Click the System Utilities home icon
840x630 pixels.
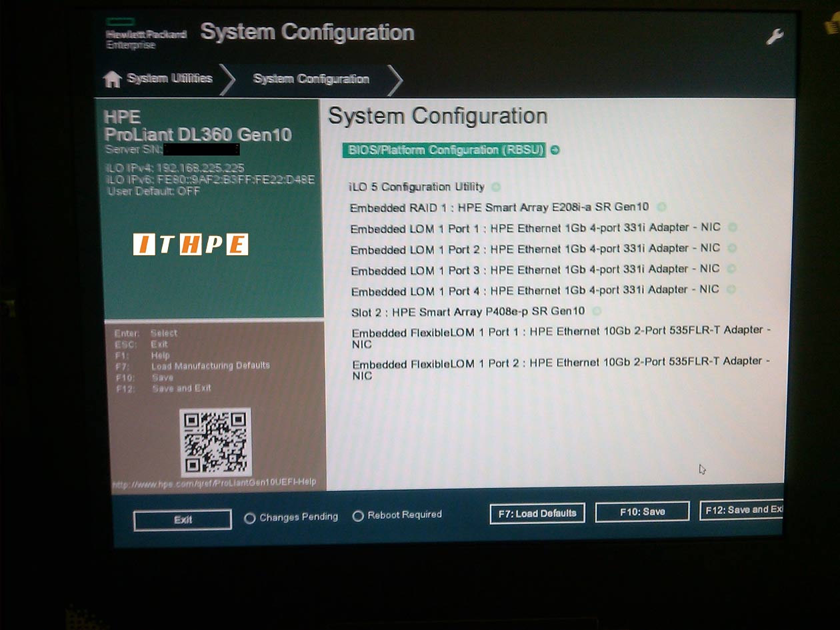point(113,79)
